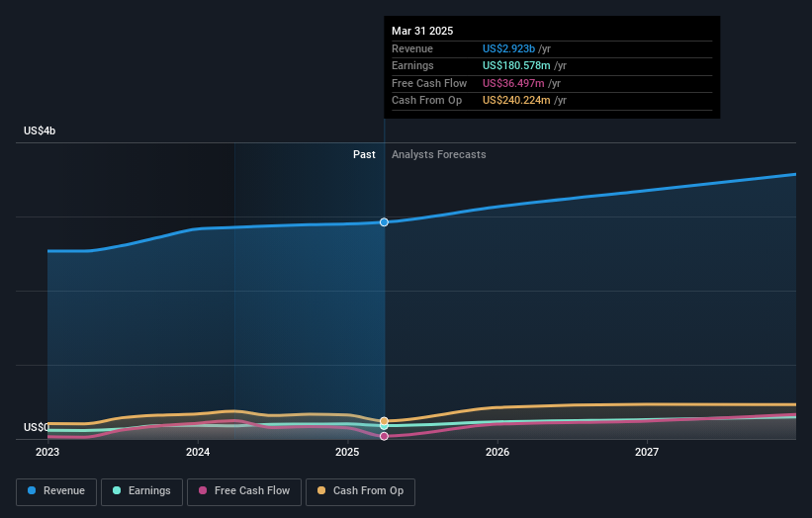Click the 'Cash From Op' label in tooltip
The image size is (812, 518).
click(x=426, y=101)
